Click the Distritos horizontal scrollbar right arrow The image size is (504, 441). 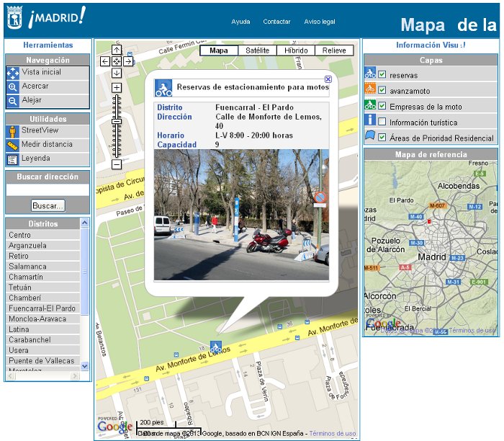pyautogui.click(x=75, y=375)
